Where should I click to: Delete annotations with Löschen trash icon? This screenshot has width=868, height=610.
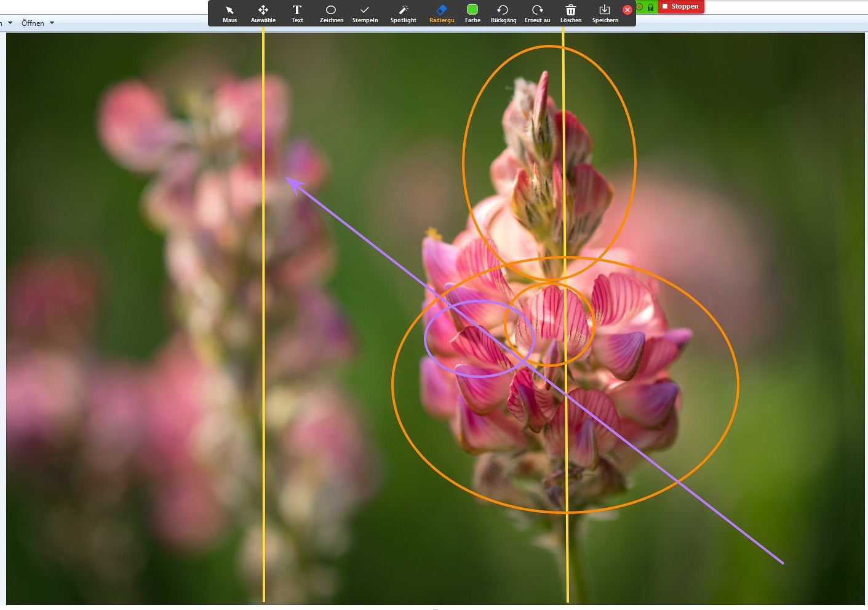click(x=571, y=14)
